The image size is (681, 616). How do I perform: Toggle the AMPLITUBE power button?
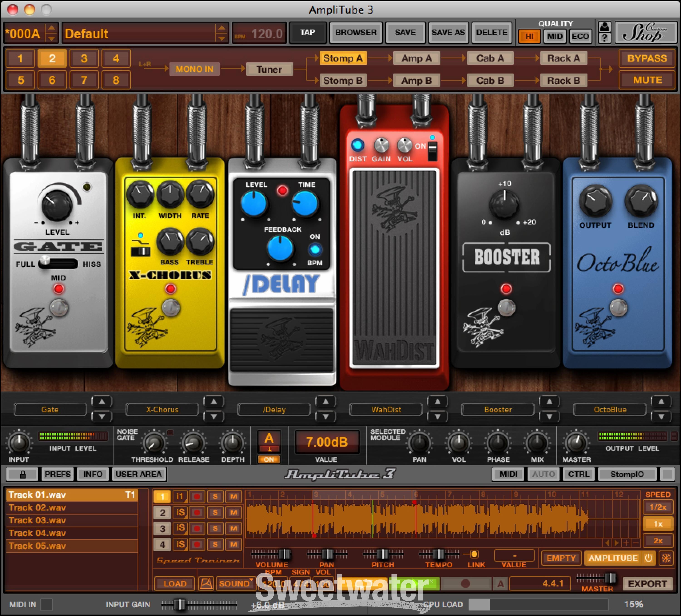[648, 558]
